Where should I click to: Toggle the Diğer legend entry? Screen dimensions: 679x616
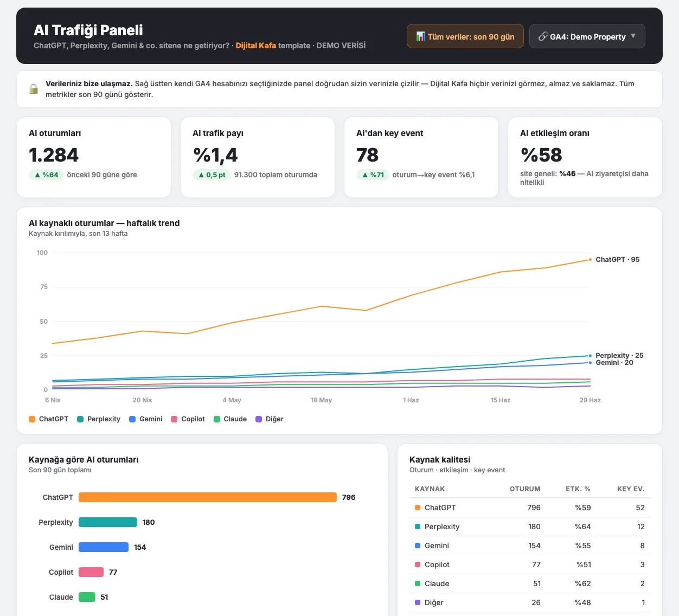270,419
